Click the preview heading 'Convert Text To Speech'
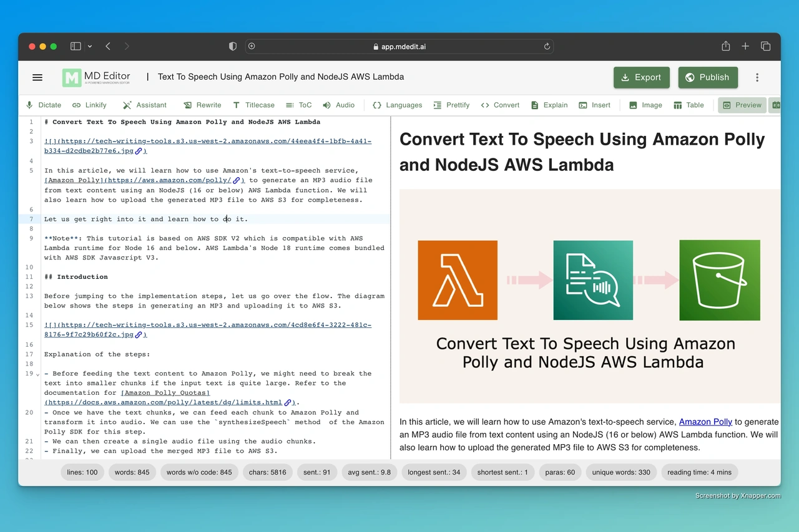This screenshot has width=799, height=532. pos(582,152)
